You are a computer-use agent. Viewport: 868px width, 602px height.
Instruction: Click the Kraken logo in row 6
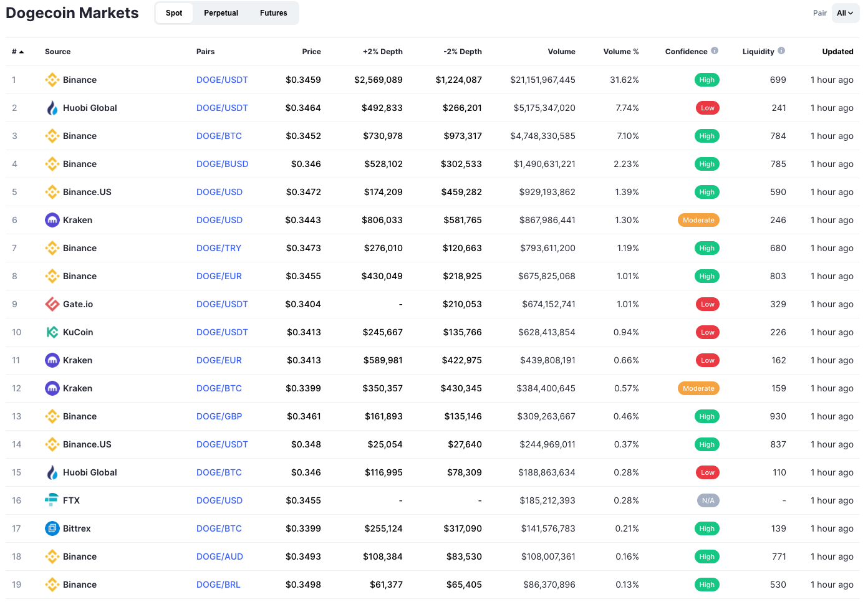pyautogui.click(x=52, y=220)
